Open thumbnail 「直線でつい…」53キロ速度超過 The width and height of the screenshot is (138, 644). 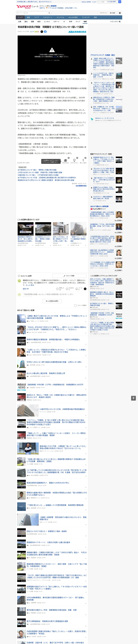click(78, 229)
